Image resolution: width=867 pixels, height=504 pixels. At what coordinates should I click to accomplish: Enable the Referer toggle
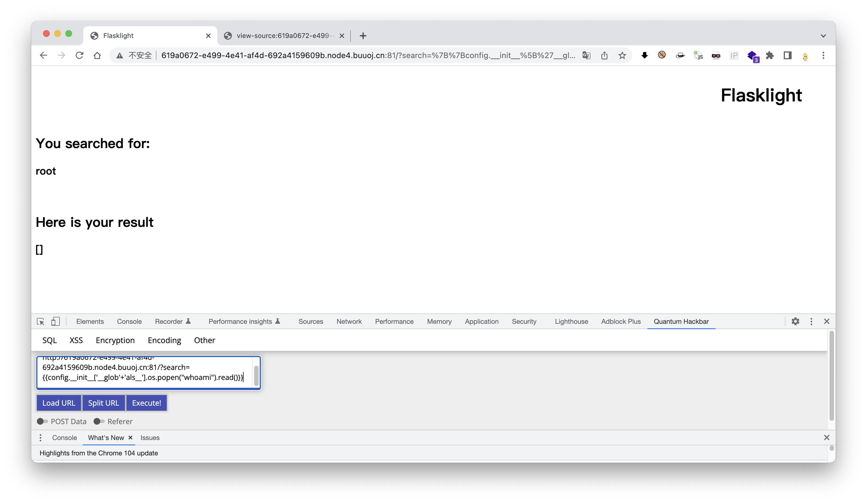(99, 421)
